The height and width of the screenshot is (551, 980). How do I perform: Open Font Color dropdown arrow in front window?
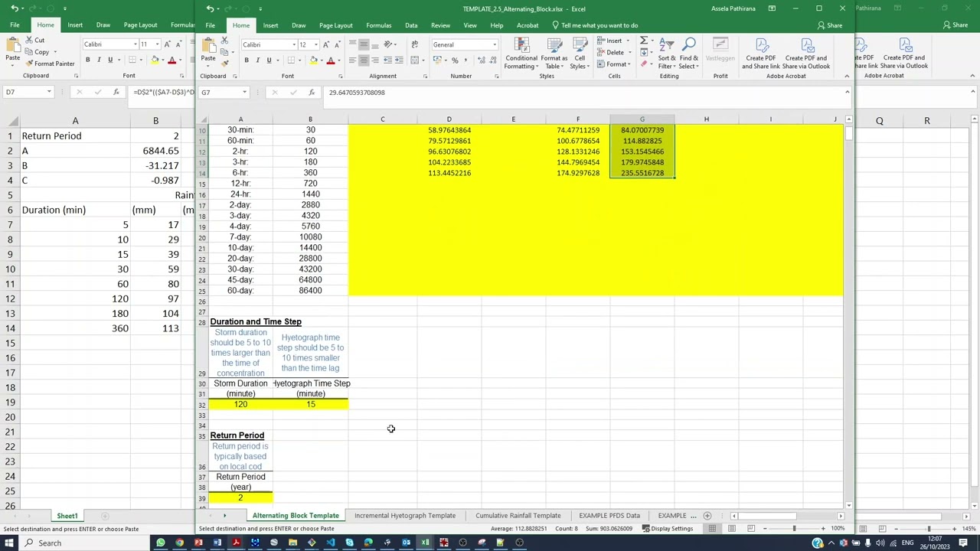pos(340,60)
